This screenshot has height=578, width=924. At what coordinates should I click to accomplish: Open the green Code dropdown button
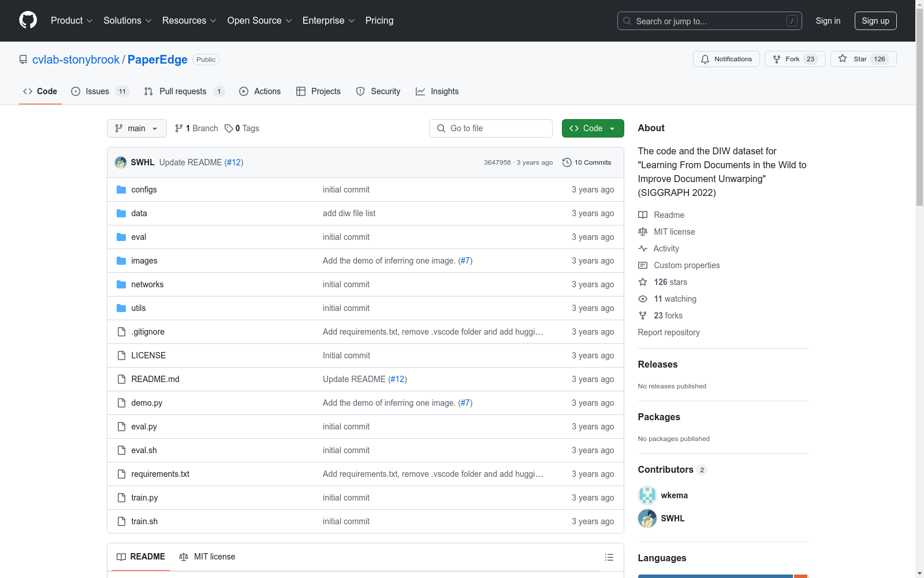[593, 128]
